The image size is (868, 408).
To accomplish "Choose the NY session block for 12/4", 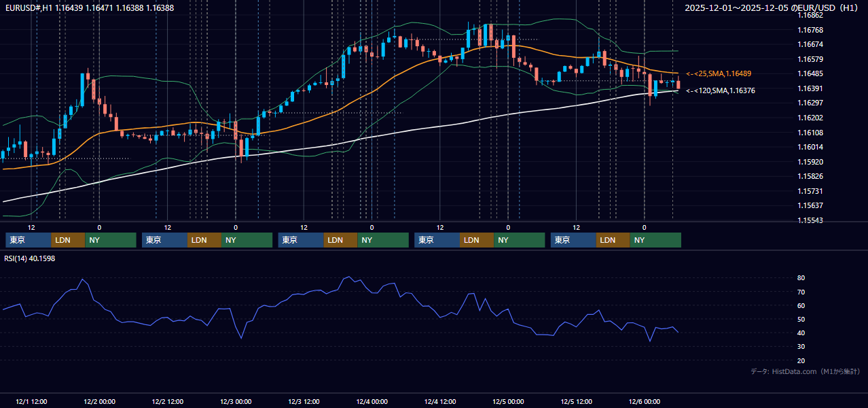I will (x=520, y=240).
